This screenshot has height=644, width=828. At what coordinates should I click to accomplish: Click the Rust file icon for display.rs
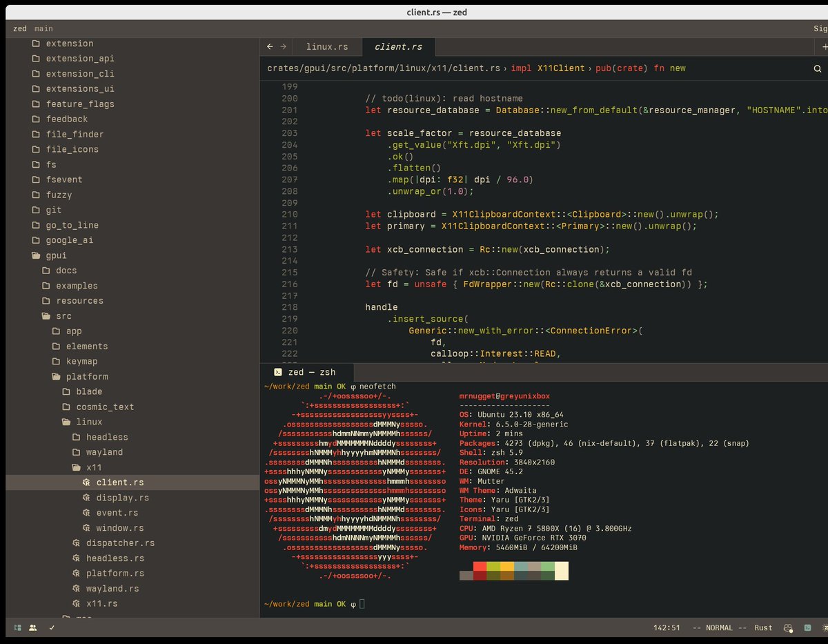pos(86,498)
